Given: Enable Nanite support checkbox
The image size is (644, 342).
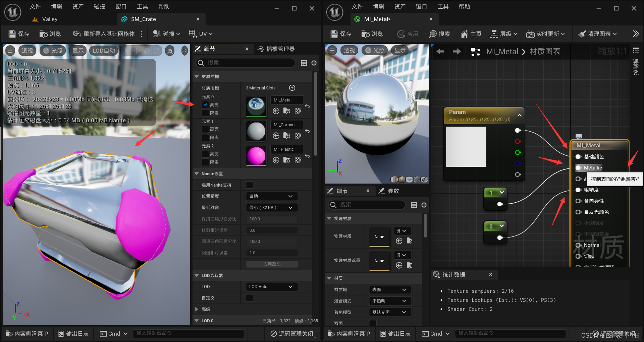Looking at the screenshot, I should (x=250, y=185).
